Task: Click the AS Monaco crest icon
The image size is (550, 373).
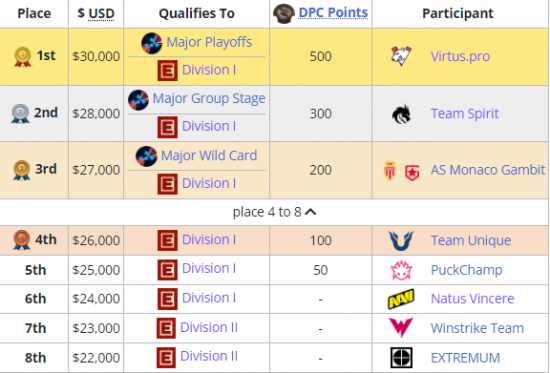Action: [x=390, y=171]
